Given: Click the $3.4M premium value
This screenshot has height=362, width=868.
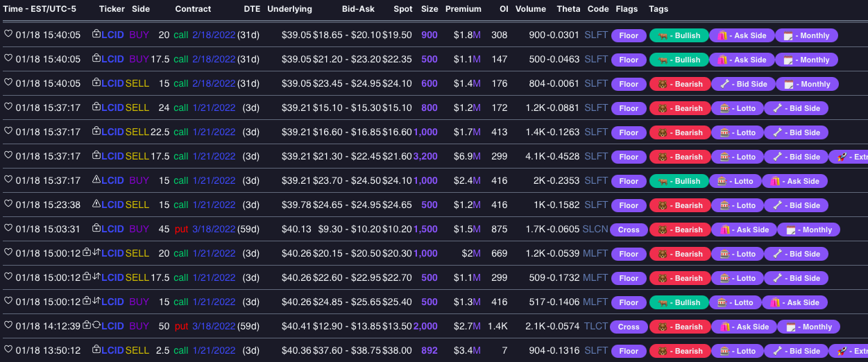Looking at the screenshot, I should (x=467, y=350).
